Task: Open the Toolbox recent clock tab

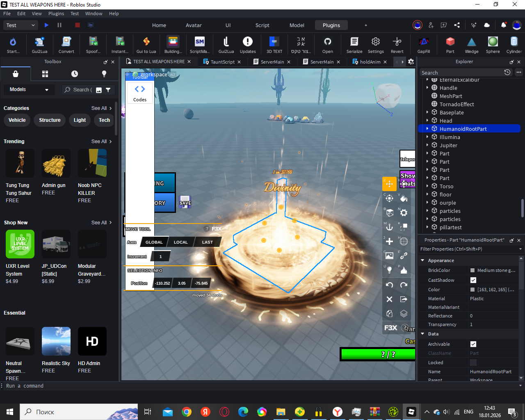Action: pyautogui.click(x=75, y=74)
